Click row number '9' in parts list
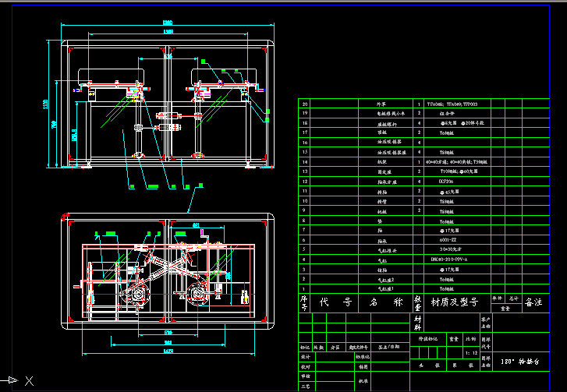The image size is (567, 392). (x=303, y=210)
